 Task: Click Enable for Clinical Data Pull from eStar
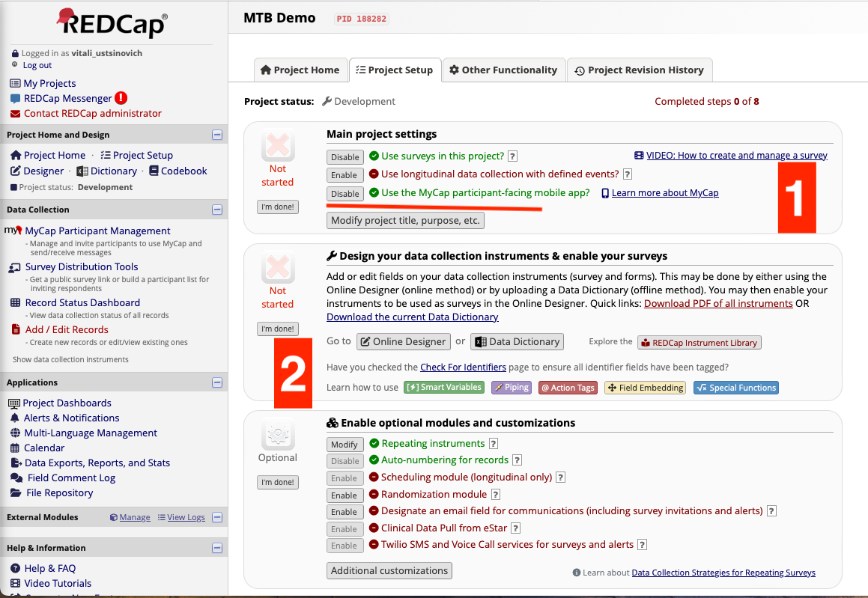[345, 529]
